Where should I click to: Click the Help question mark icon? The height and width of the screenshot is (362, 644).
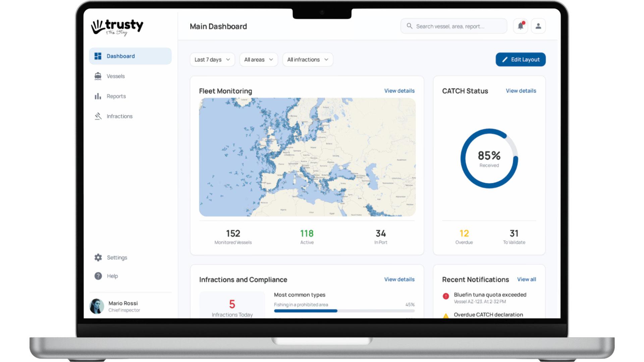click(98, 276)
